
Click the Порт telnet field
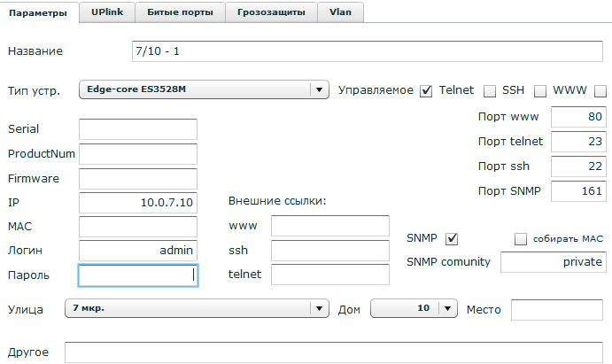pos(578,141)
